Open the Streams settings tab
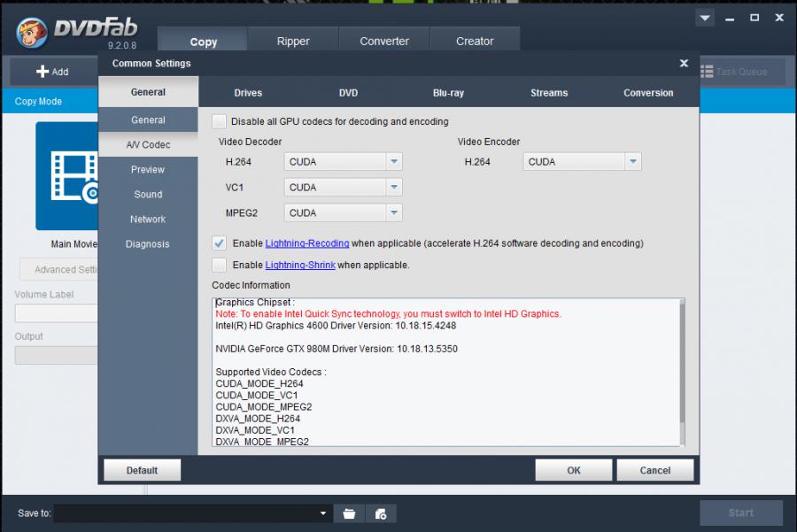Image resolution: width=797 pixels, height=532 pixels. [x=549, y=93]
